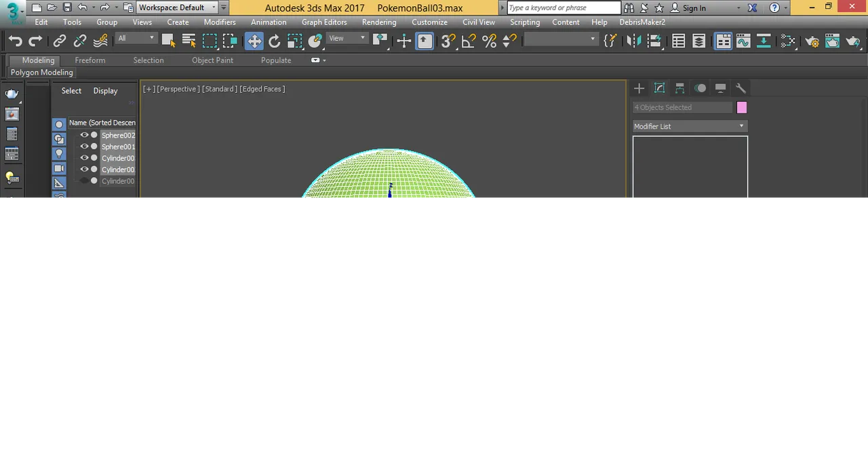868x465 pixels.
Task: Expand Undo history dropdown arrow in title bar
Action: [x=92, y=7]
